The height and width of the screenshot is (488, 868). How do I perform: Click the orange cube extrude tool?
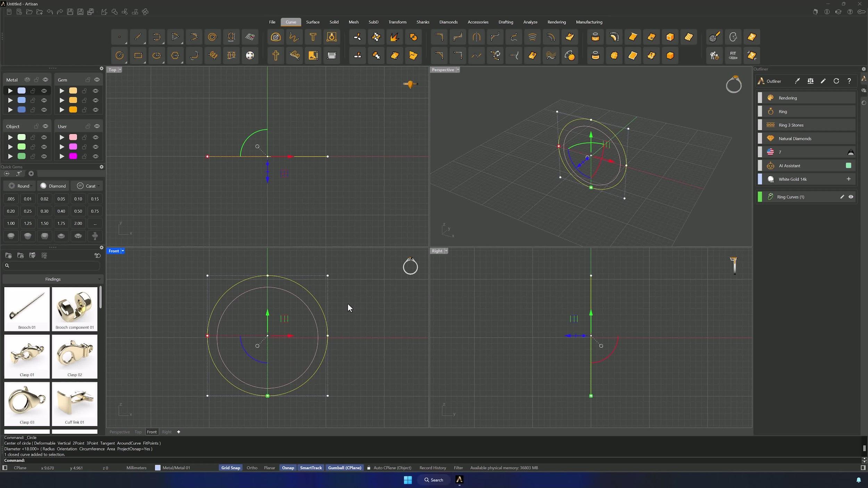(670, 37)
